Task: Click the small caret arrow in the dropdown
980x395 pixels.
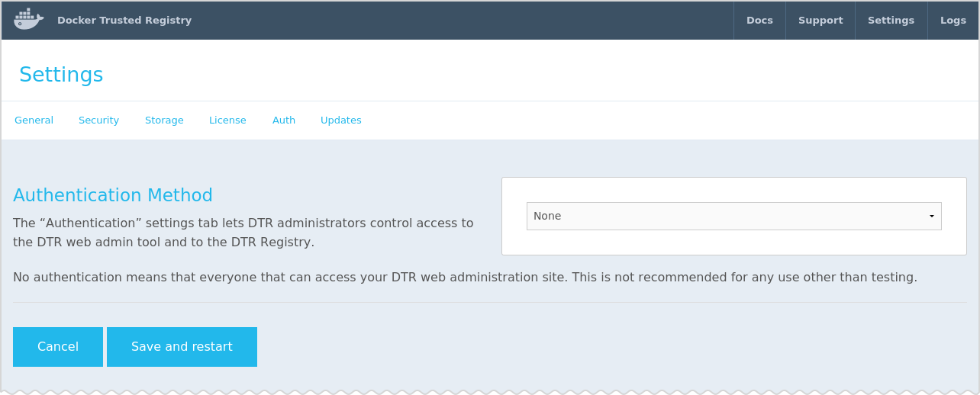Action: tap(932, 217)
